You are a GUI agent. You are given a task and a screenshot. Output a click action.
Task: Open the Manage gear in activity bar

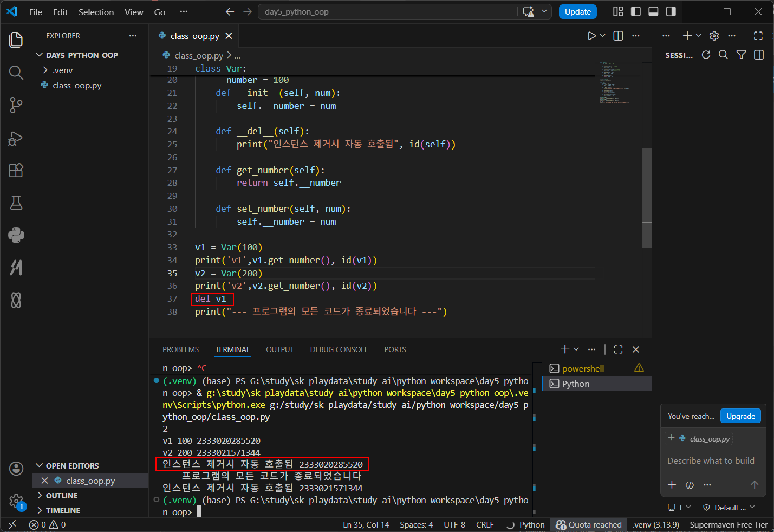click(x=16, y=501)
